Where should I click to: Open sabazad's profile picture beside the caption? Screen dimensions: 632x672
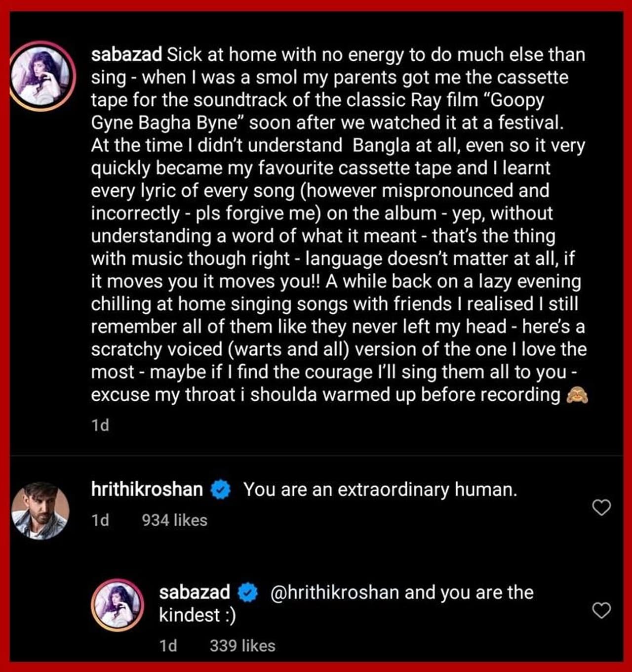tap(41, 76)
